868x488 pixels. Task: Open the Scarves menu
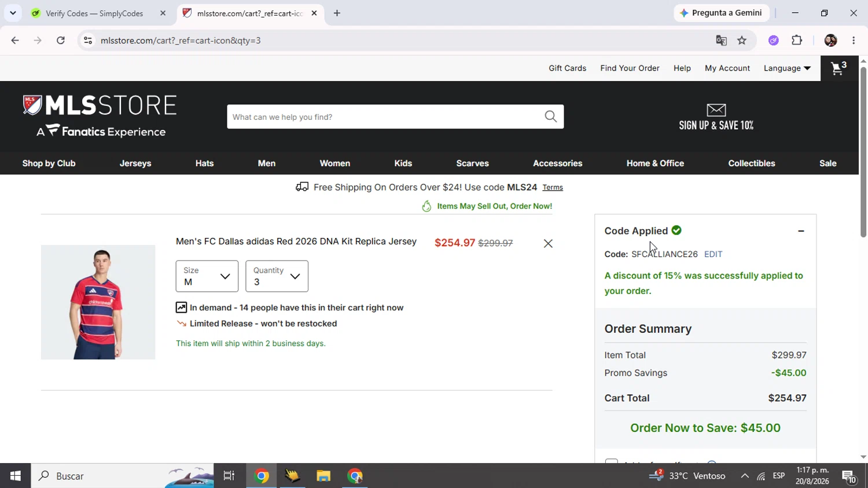[473, 163]
